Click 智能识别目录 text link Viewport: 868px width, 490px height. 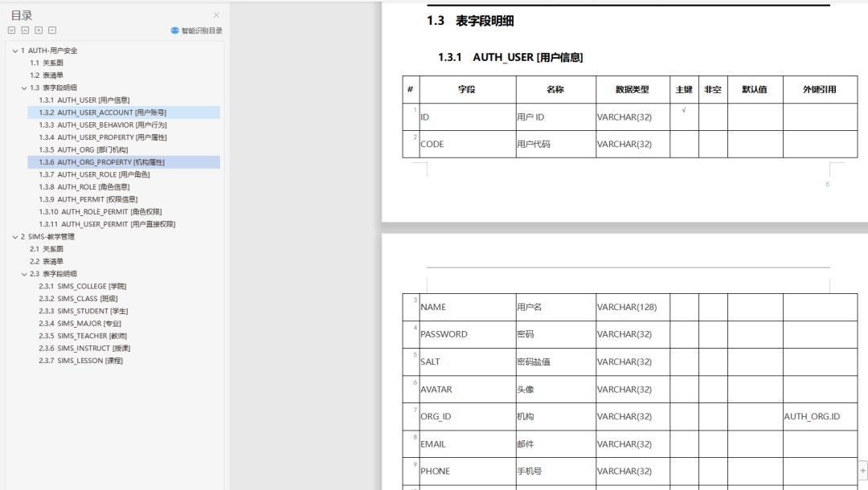coord(202,31)
